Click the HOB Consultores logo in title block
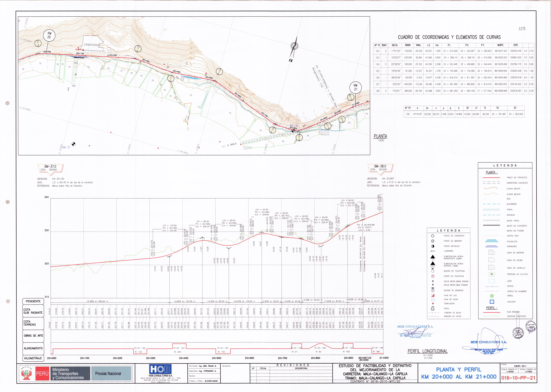The height and width of the screenshot is (392, 551). click(x=160, y=369)
